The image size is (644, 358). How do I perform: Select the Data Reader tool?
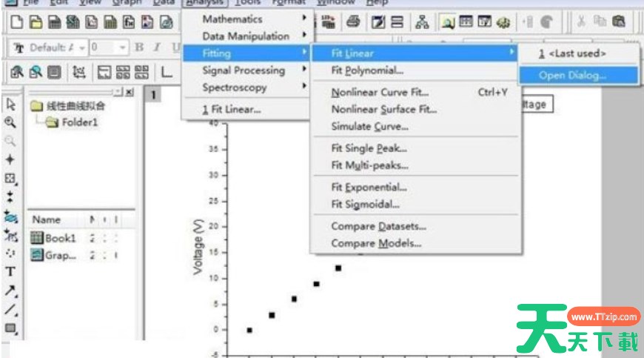coord(10,179)
